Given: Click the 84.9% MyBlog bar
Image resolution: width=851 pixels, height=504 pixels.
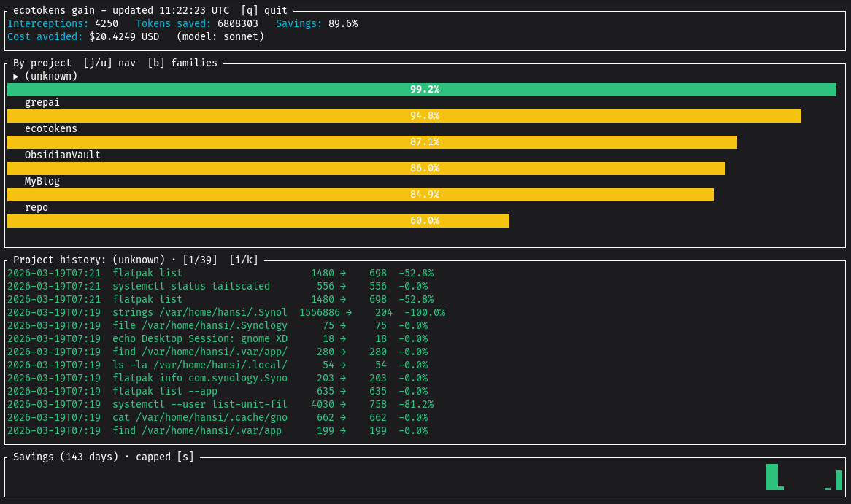Looking at the screenshot, I should pyautogui.click(x=361, y=194).
